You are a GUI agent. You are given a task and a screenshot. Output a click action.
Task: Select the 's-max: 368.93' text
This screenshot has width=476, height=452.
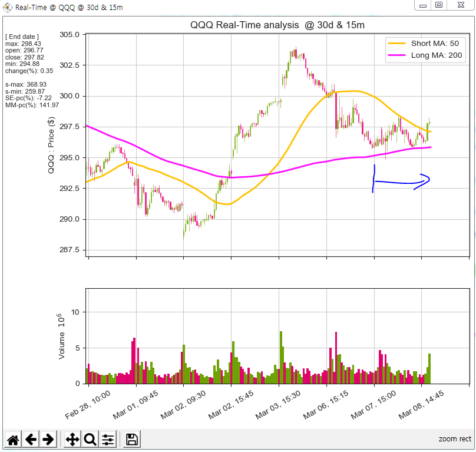coord(26,84)
